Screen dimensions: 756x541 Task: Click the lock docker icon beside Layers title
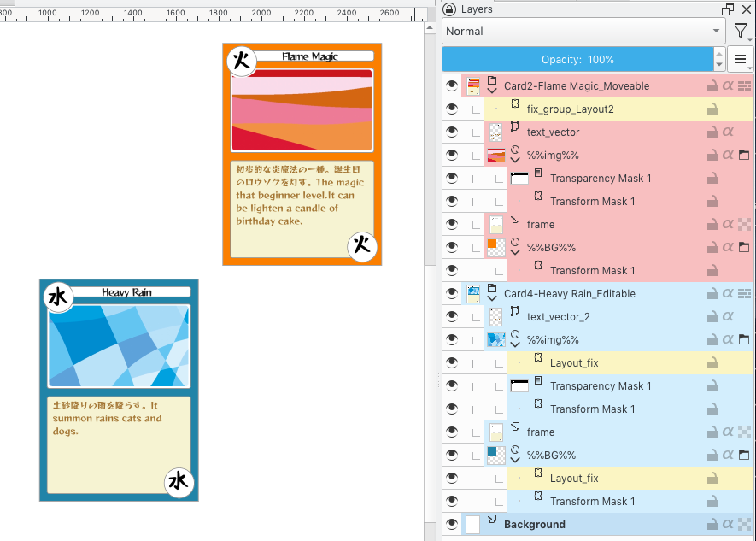tap(449, 9)
